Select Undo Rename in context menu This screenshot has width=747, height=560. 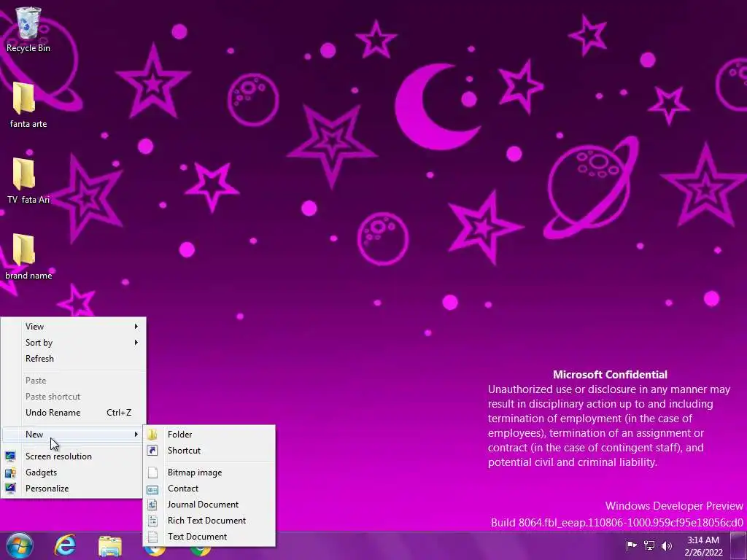tap(74, 413)
